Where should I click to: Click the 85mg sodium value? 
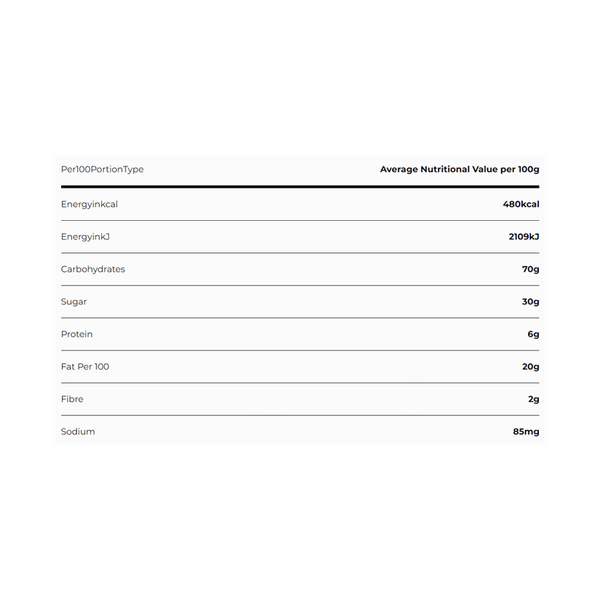526,432
